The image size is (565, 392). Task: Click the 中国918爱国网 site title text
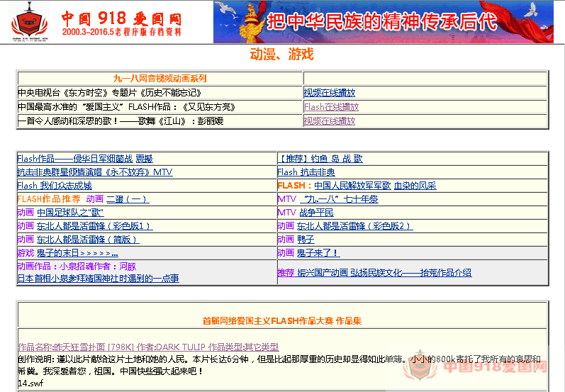[x=121, y=18]
